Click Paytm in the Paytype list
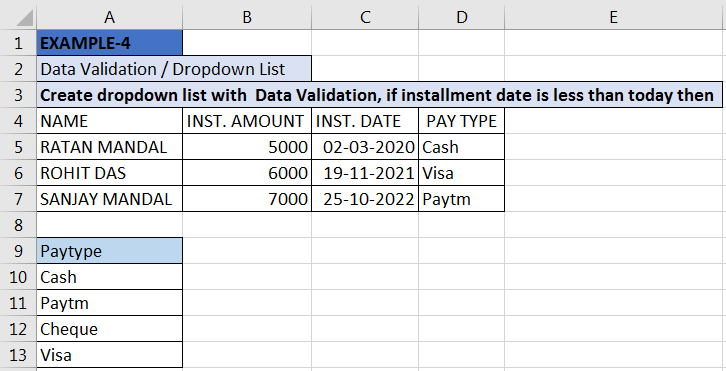 (x=109, y=303)
